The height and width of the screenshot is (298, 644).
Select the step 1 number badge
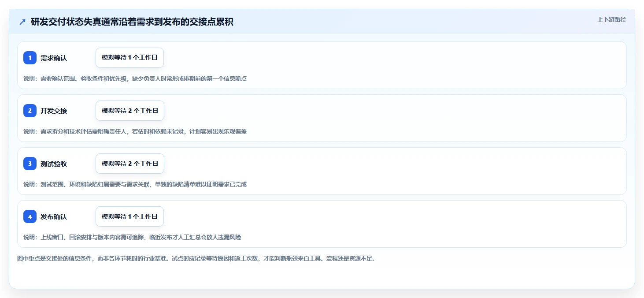[30, 58]
